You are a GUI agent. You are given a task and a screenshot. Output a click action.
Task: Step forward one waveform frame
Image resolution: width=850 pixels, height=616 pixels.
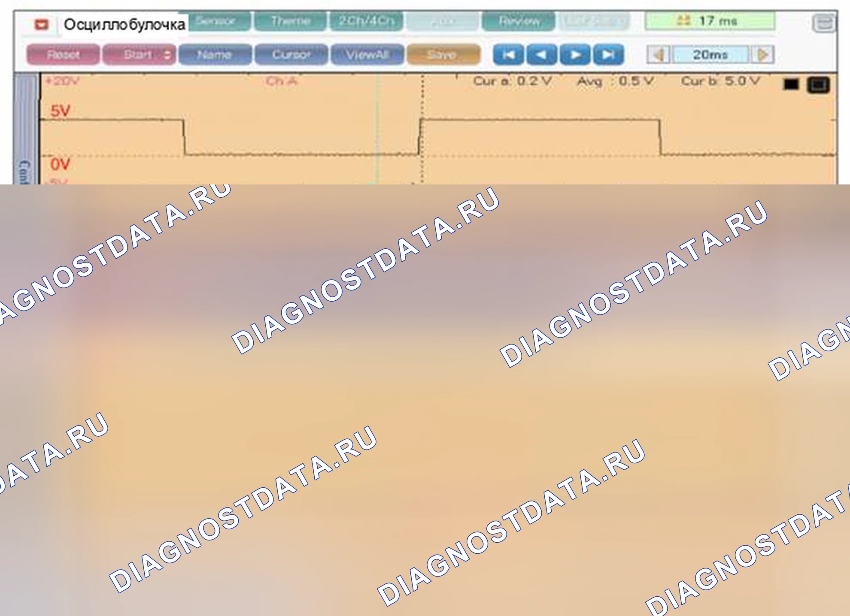click(x=575, y=55)
